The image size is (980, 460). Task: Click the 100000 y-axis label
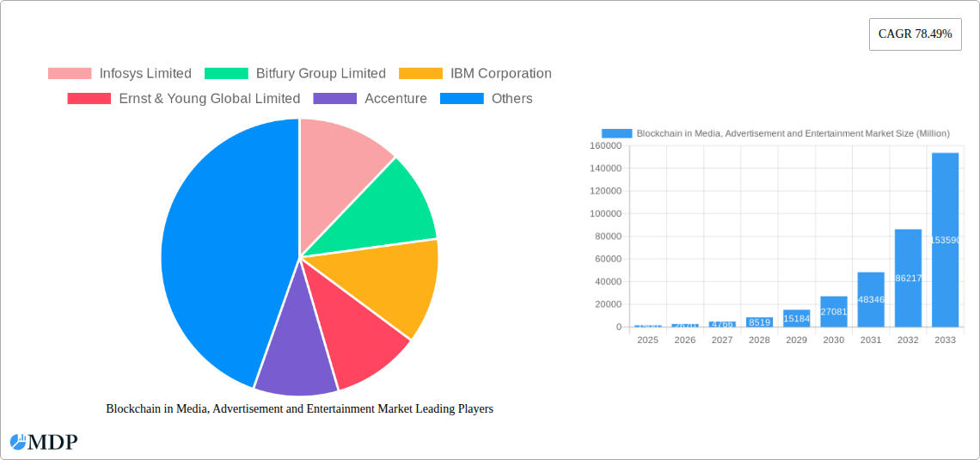pyautogui.click(x=606, y=214)
